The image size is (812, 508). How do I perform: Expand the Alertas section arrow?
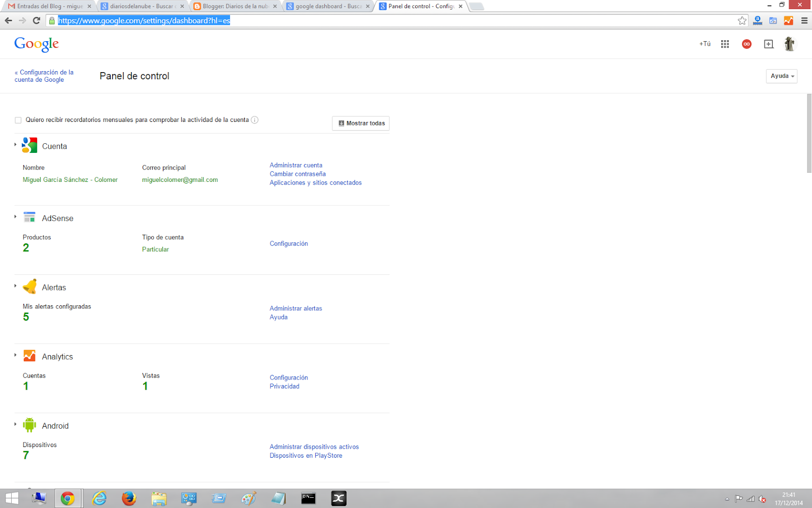pyautogui.click(x=15, y=286)
